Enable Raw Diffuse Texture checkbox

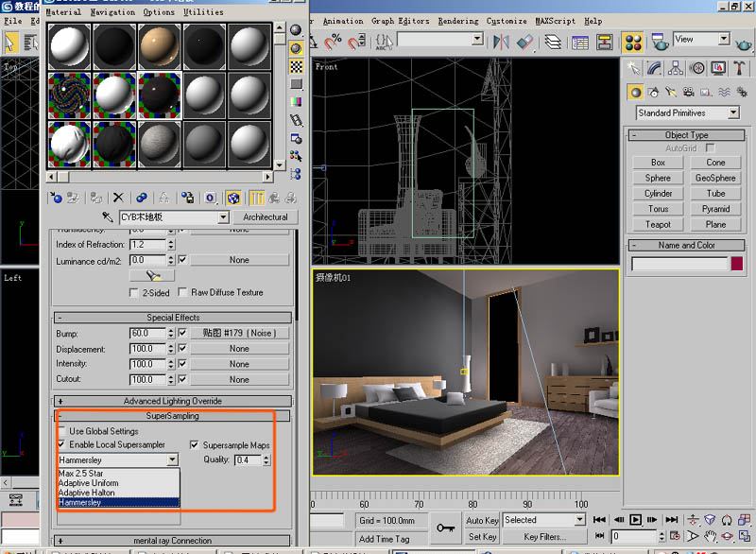tap(182, 292)
